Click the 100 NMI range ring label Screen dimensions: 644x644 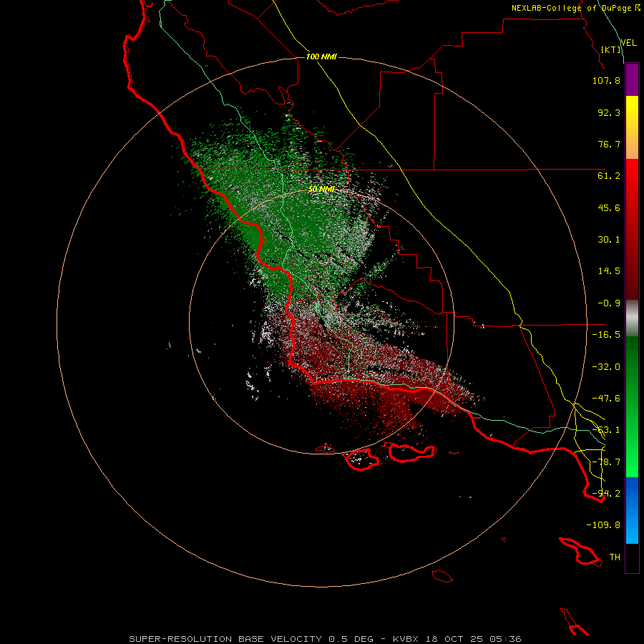pos(321,57)
